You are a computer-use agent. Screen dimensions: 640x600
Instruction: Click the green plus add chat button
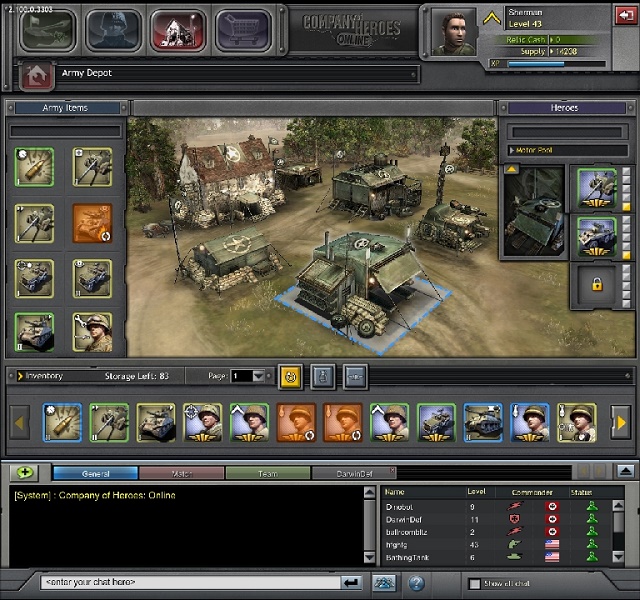(24, 473)
